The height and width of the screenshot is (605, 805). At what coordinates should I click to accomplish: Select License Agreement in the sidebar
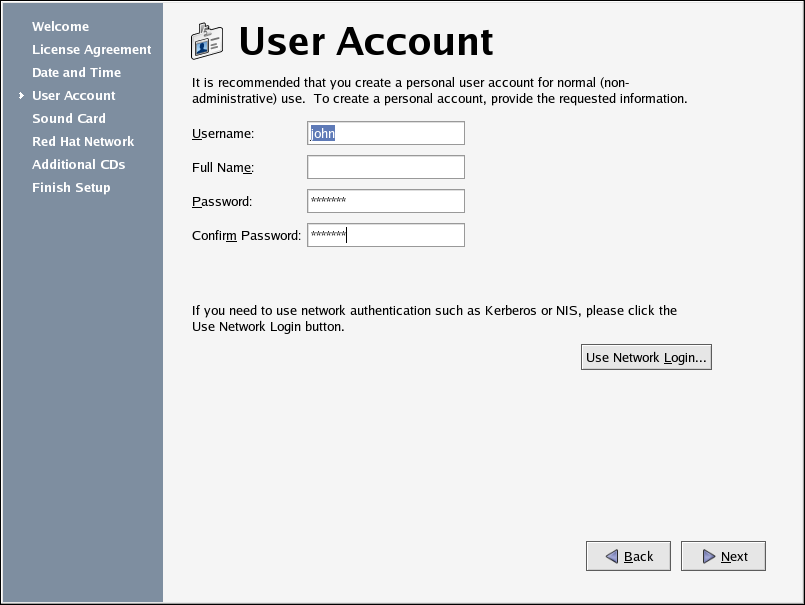coord(91,49)
